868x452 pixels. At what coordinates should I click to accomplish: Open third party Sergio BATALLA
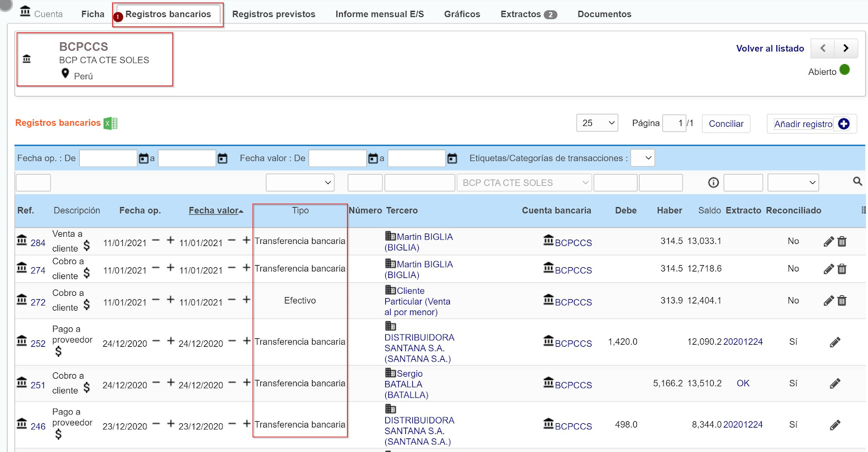pos(406,384)
